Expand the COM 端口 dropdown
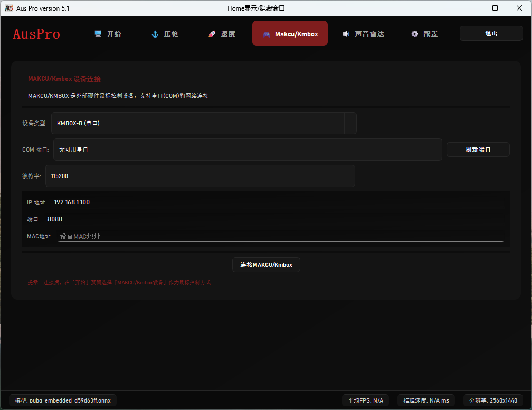Screen dimensions: 532x410 (x=248, y=150)
